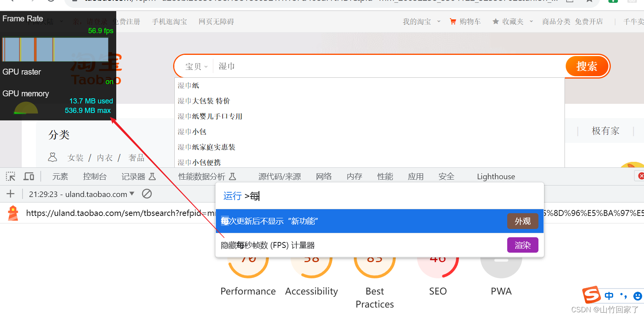Click the plus icon to start a new Lighthouse report

(x=11, y=194)
